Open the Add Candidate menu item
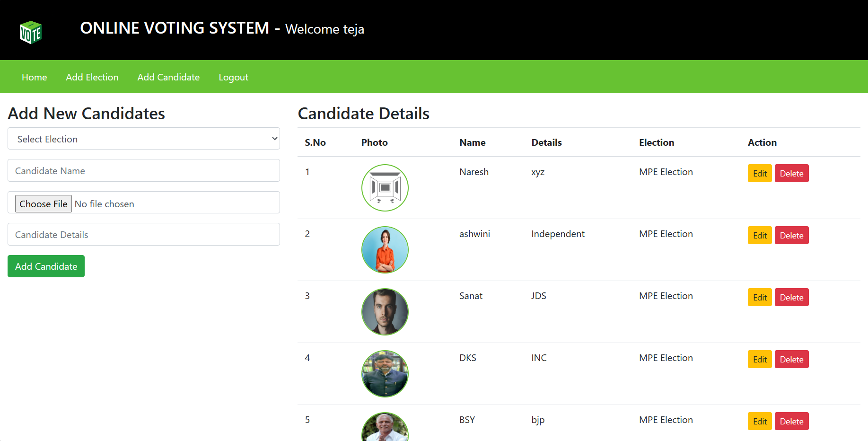868x441 pixels. [x=168, y=77]
